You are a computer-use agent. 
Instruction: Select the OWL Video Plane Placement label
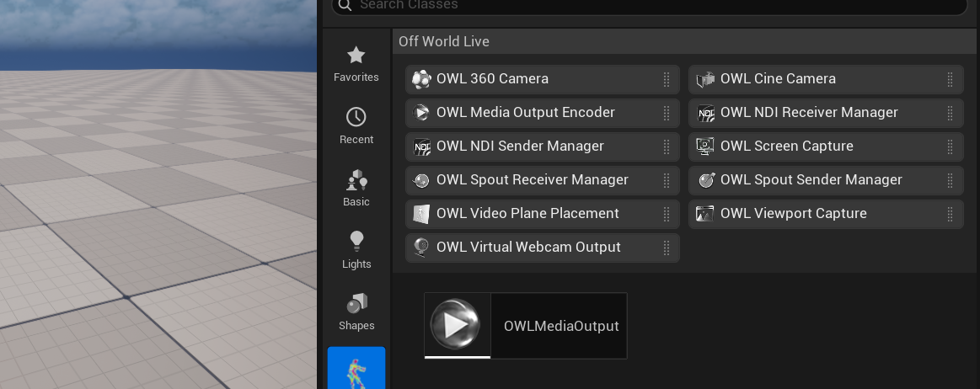(527, 214)
